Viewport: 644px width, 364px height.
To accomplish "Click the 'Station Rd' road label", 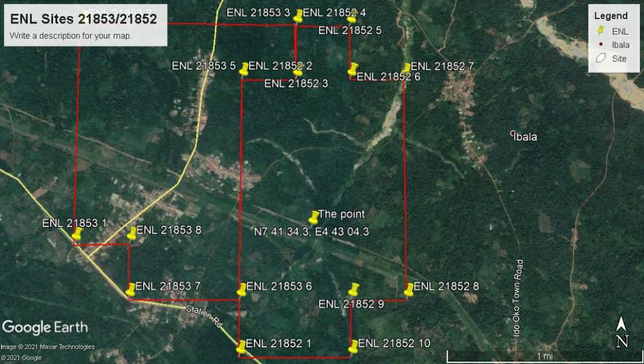I will (x=203, y=316).
